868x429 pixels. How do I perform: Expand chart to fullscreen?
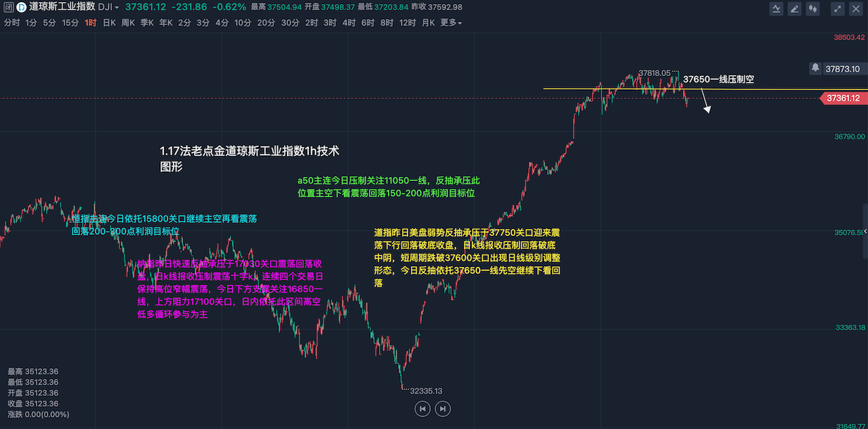point(837,9)
